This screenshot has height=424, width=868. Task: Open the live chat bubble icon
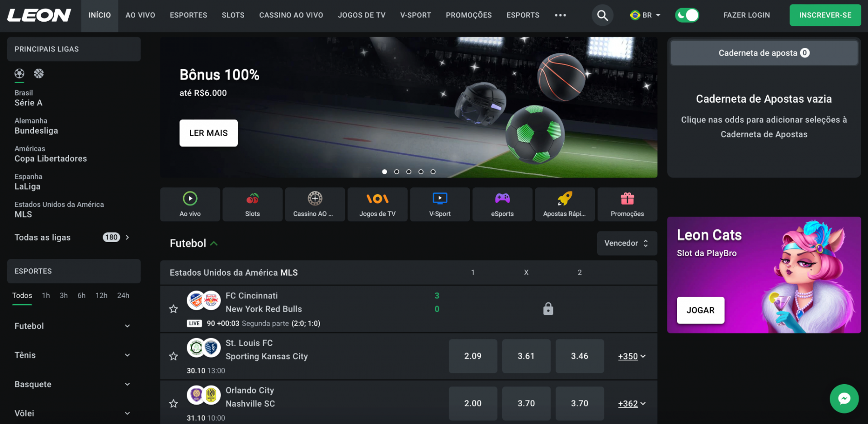click(x=844, y=399)
